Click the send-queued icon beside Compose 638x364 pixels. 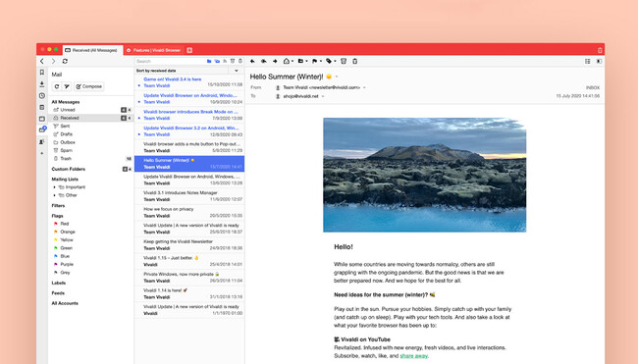(67, 86)
